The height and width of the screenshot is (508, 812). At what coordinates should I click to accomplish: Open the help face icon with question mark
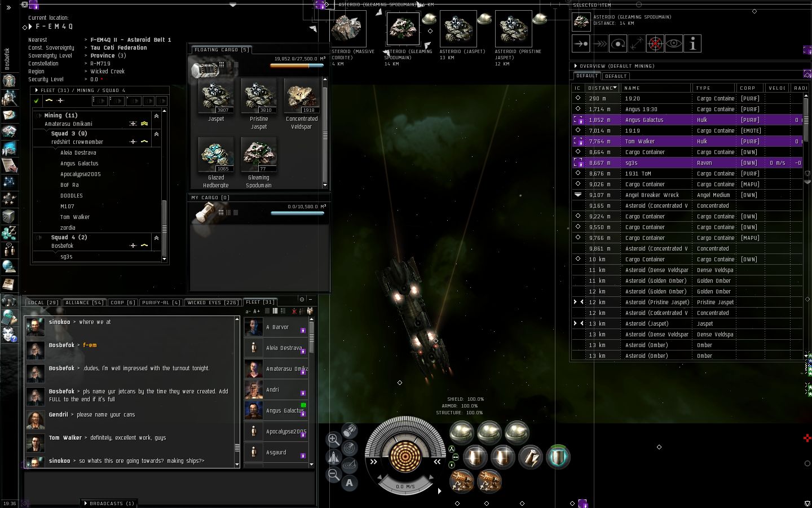(x=9, y=335)
